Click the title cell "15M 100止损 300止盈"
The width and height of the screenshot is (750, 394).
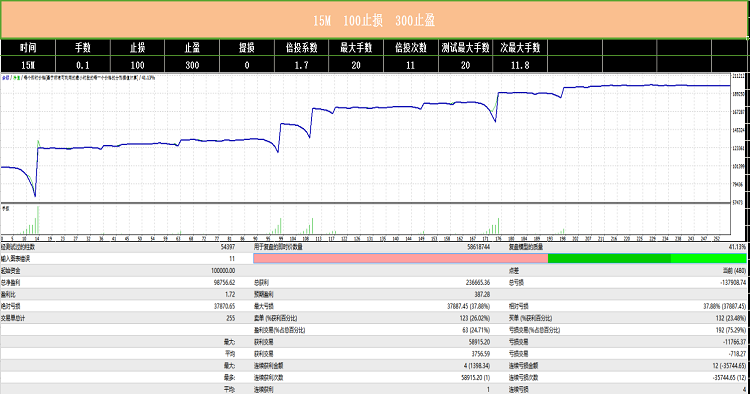[x=374, y=20]
